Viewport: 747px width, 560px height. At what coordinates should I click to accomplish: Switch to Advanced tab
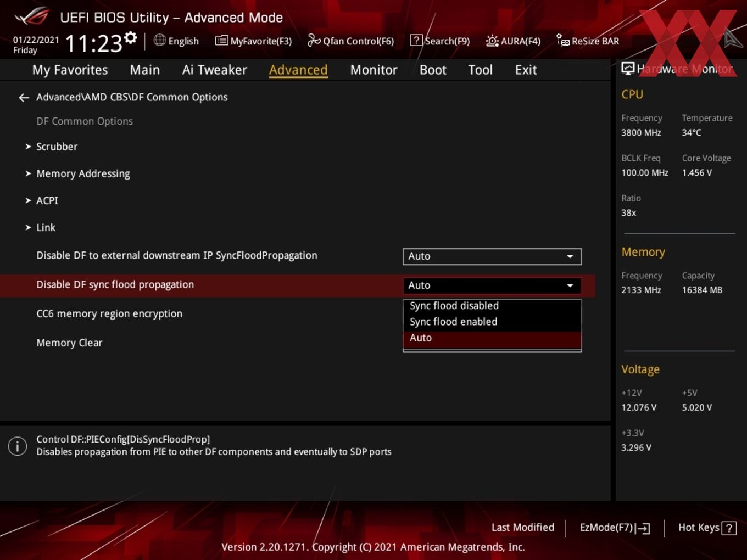point(298,70)
